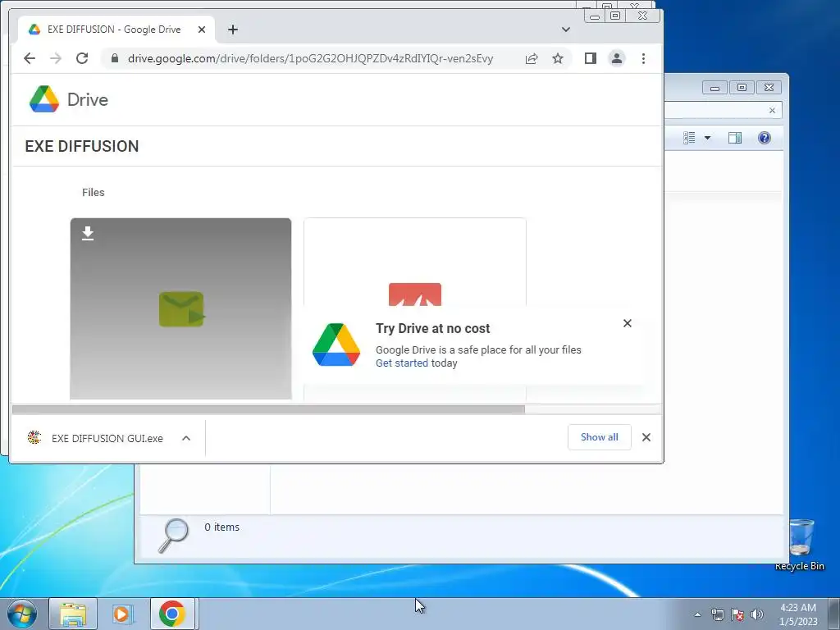This screenshot has width=840, height=630.
Task: Click the 0 items status text in Explorer
Action: click(221, 527)
